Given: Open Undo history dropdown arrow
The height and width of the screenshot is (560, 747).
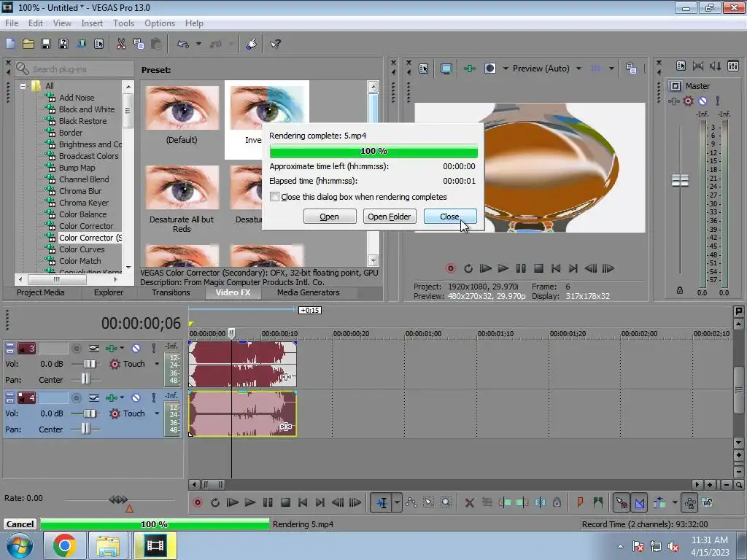Looking at the screenshot, I should tap(198, 44).
